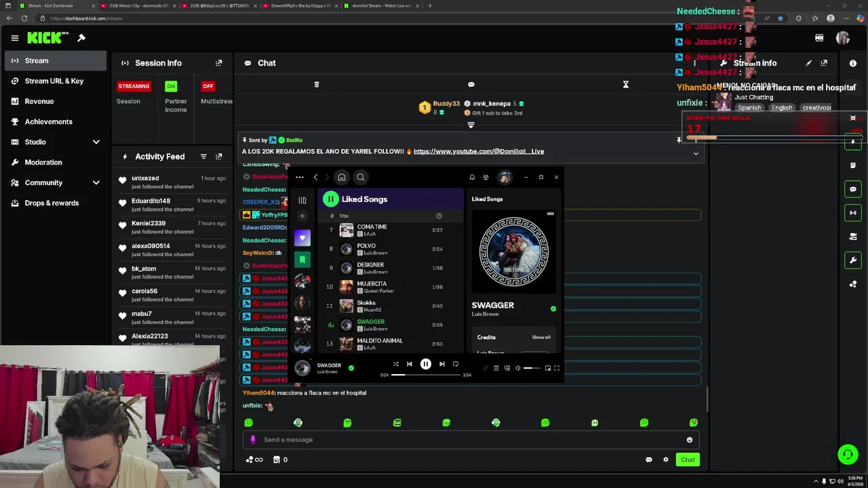Toggle Spotify shuffle
Image resolution: width=868 pixels, height=488 pixels.
pyautogui.click(x=396, y=364)
